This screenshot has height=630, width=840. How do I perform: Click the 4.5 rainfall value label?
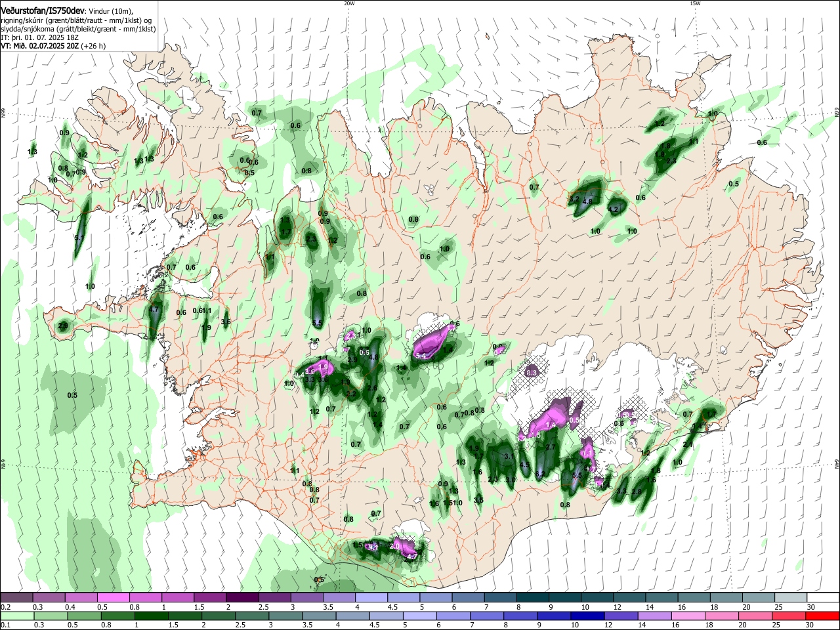524,465
